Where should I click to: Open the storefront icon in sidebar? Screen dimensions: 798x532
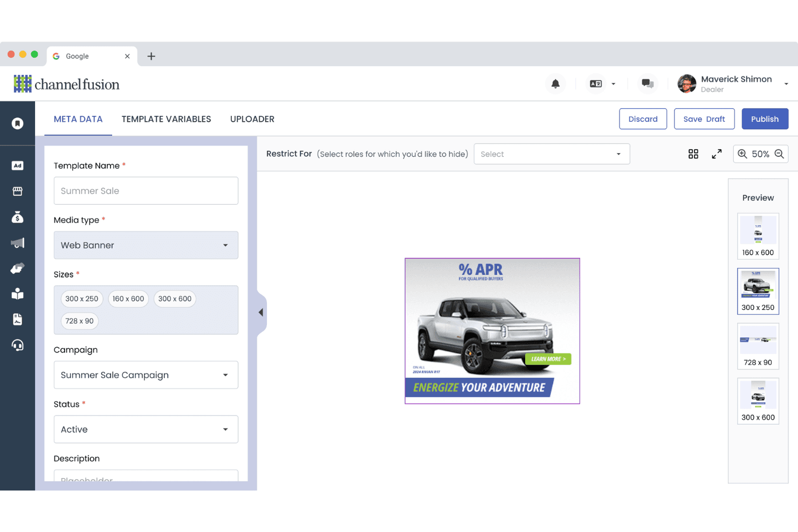[18, 191]
